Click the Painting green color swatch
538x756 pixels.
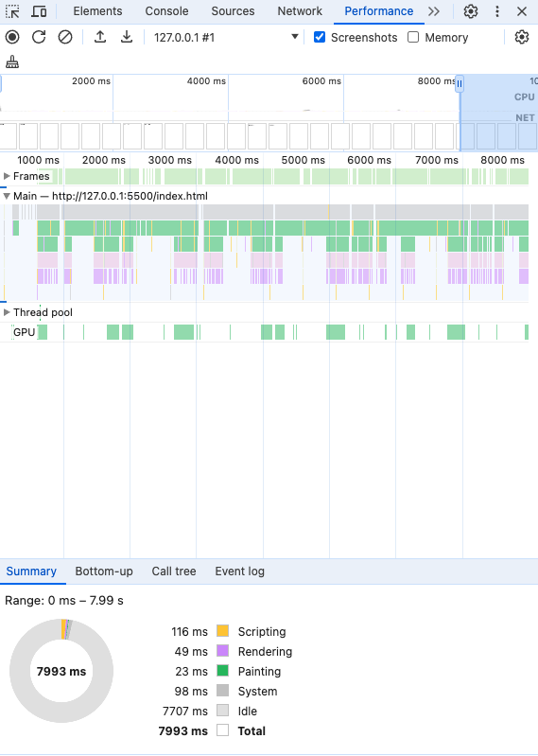222,671
